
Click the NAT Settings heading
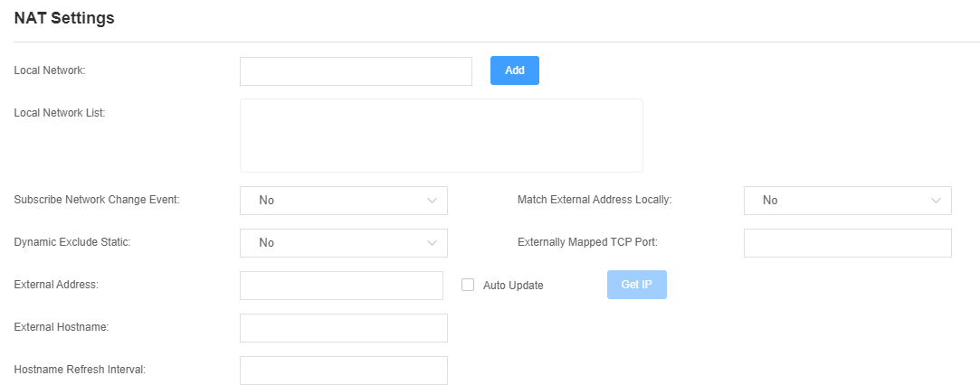[64, 18]
